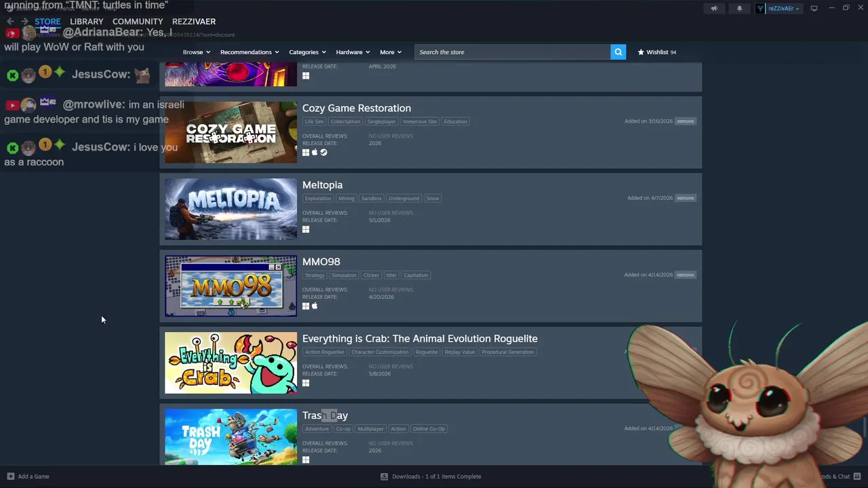Select the Online Co-Op tag
868x488 pixels.
(x=429, y=429)
